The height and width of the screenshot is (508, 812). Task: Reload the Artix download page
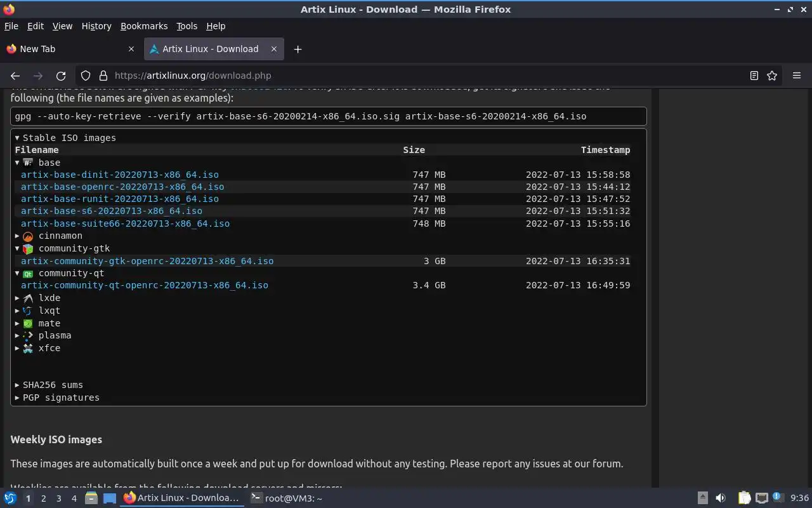pos(61,76)
